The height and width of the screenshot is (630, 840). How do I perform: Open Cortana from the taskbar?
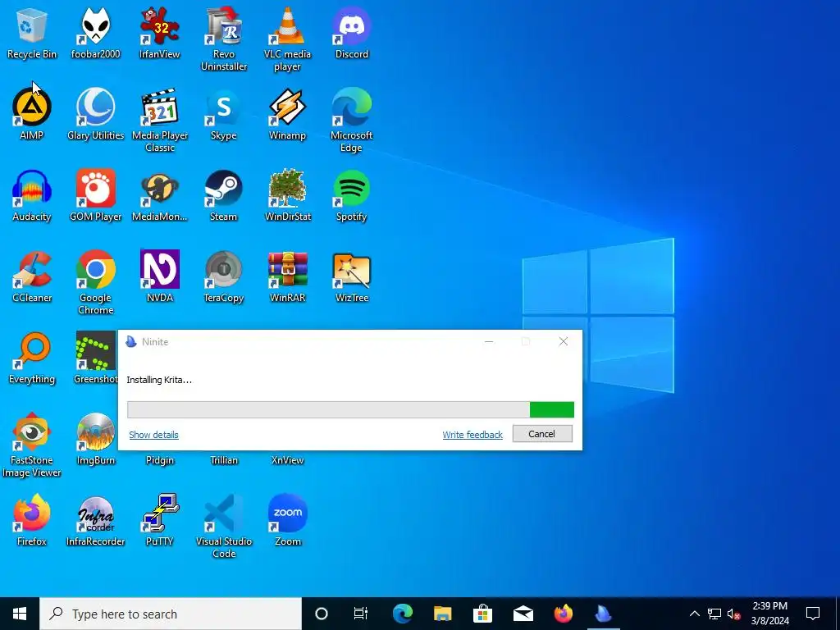[322, 614]
